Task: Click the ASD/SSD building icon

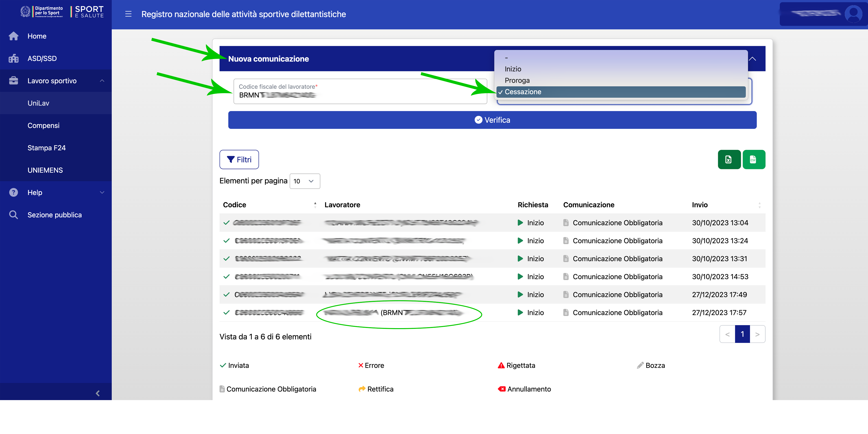Action: (13, 58)
